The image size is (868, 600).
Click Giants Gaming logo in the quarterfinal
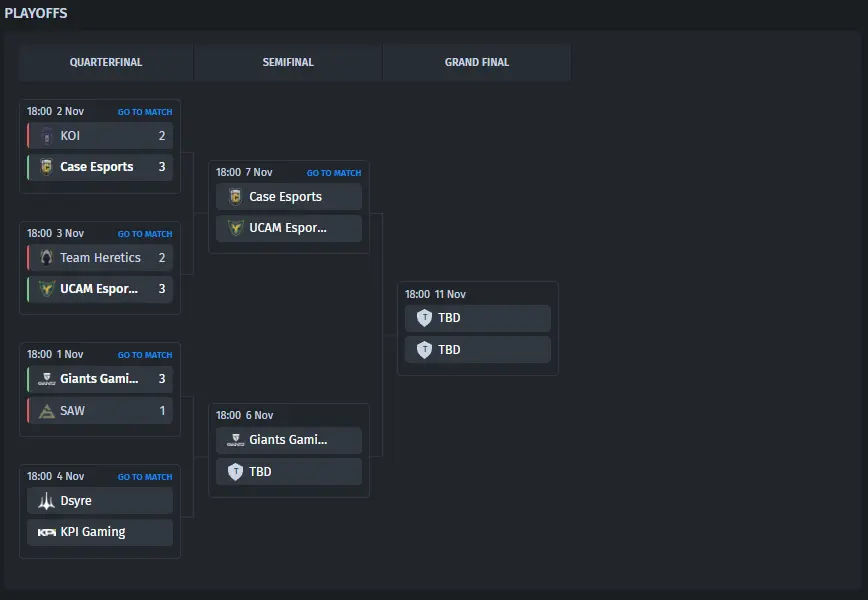click(x=47, y=379)
